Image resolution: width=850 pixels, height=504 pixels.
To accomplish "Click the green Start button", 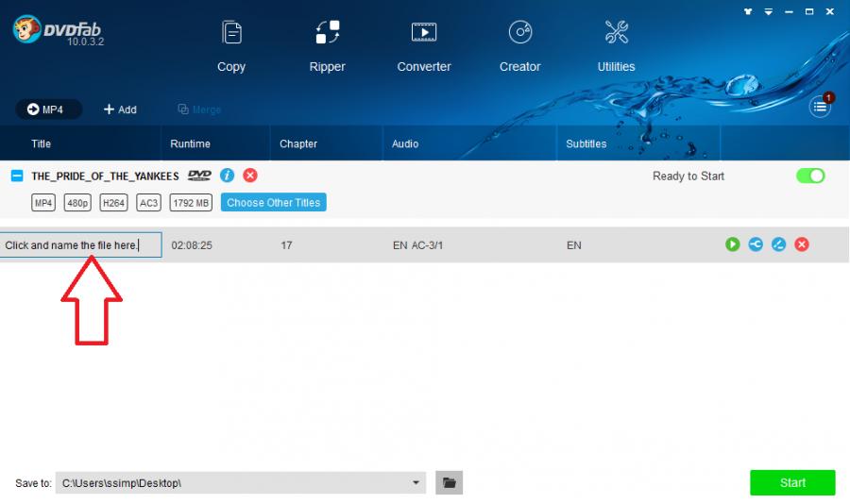I will (x=792, y=482).
